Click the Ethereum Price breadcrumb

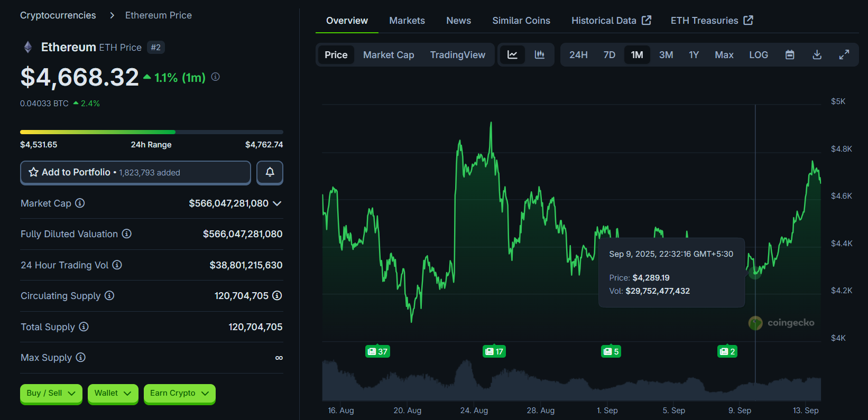click(x=159, y=15)
